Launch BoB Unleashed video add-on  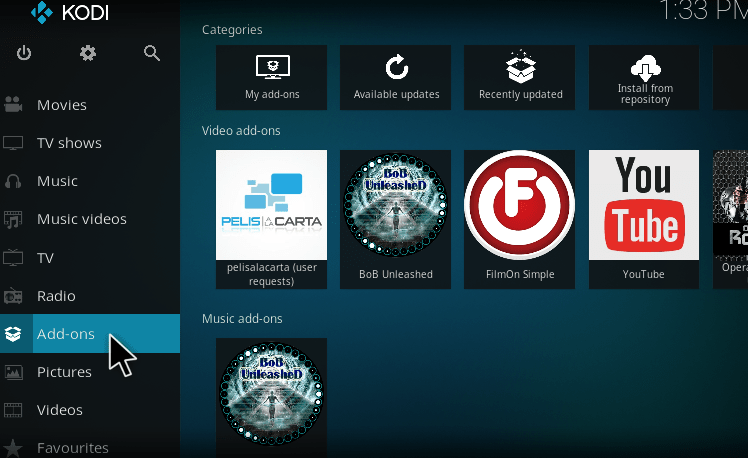[395, 219]
